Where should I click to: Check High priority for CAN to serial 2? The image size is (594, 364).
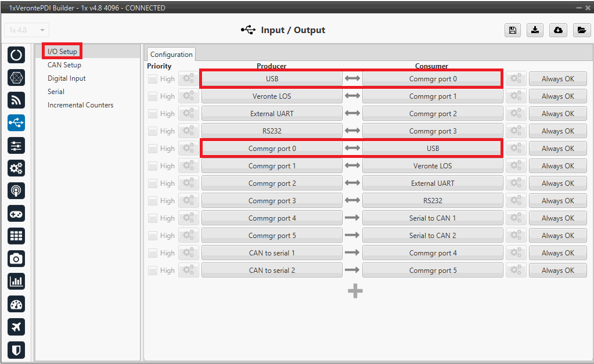pos(153,271)
